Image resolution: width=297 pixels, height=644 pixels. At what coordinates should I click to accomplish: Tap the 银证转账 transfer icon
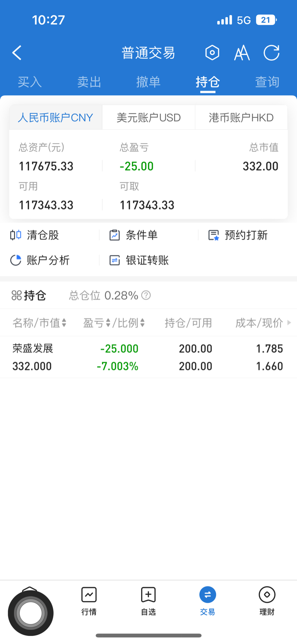114,260
